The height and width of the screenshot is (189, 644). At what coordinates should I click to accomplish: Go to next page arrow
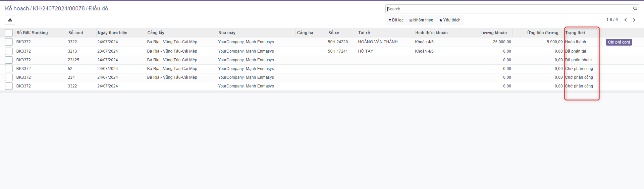[x=634, y=20]
